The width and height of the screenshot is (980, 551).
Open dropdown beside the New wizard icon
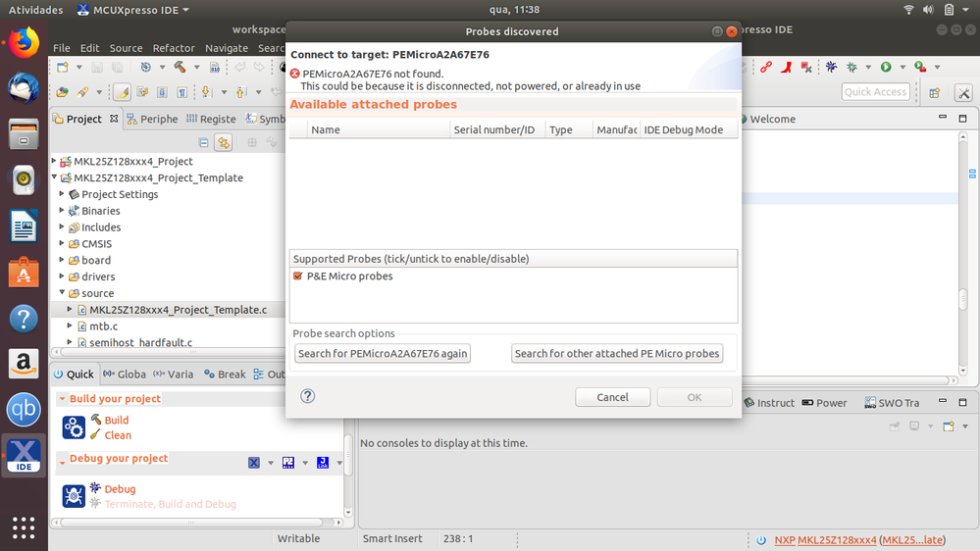[78, 67]
